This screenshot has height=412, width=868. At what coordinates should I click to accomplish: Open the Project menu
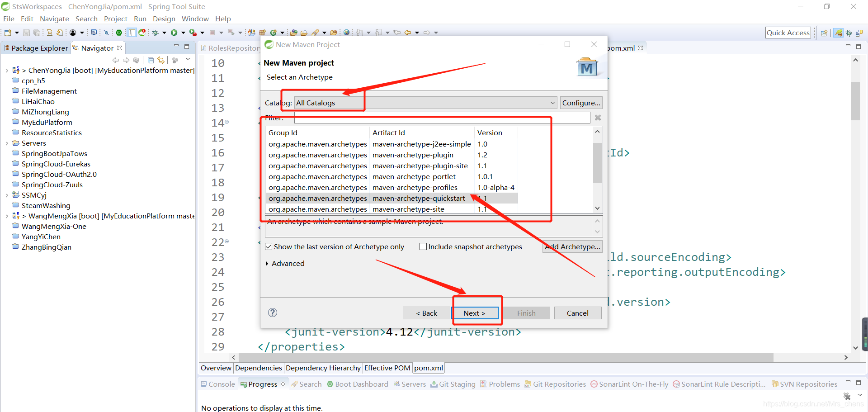115,19
